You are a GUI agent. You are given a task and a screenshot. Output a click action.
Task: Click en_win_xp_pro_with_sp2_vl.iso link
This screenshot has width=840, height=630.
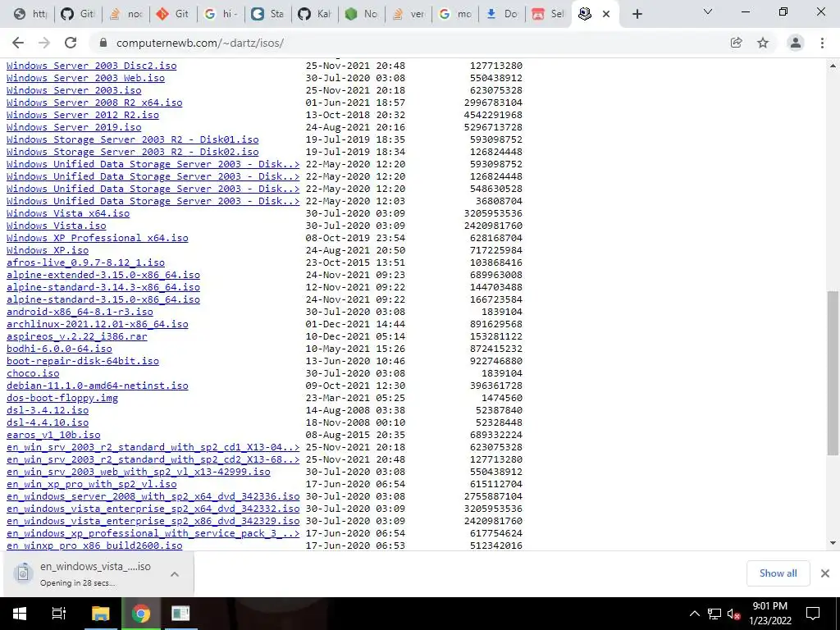click(x=92, y=484)
